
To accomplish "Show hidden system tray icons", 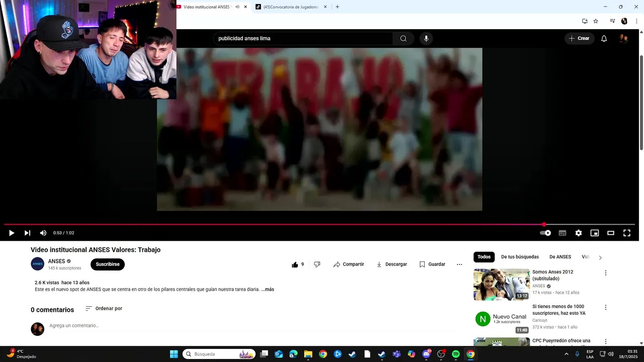I will tap(567, 354).
